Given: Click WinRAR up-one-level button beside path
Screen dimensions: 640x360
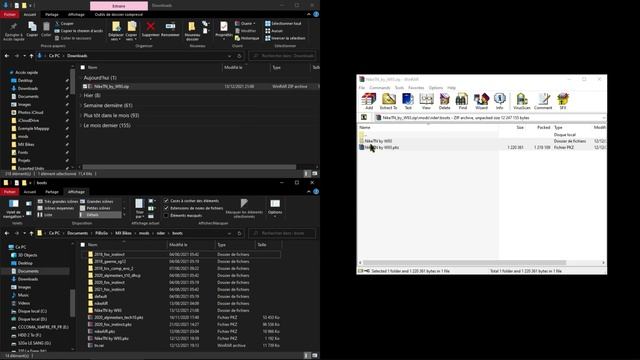Looking at the screenshot, I should 364,118.
